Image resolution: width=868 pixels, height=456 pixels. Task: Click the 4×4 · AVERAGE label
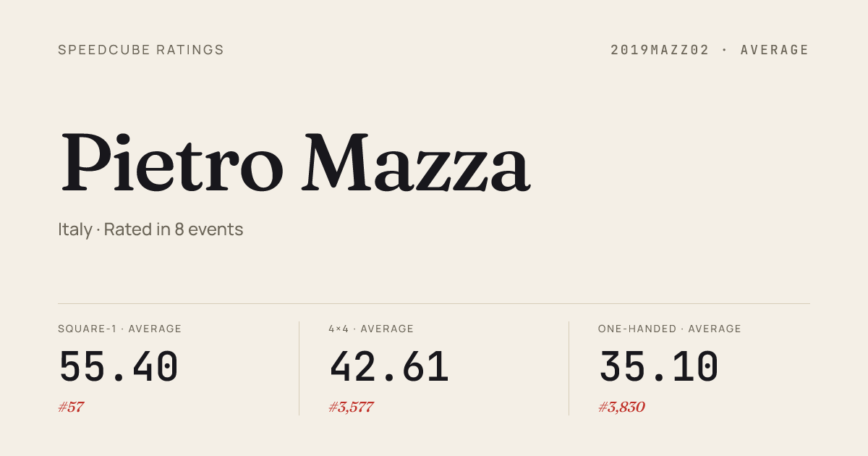(371, 329)
